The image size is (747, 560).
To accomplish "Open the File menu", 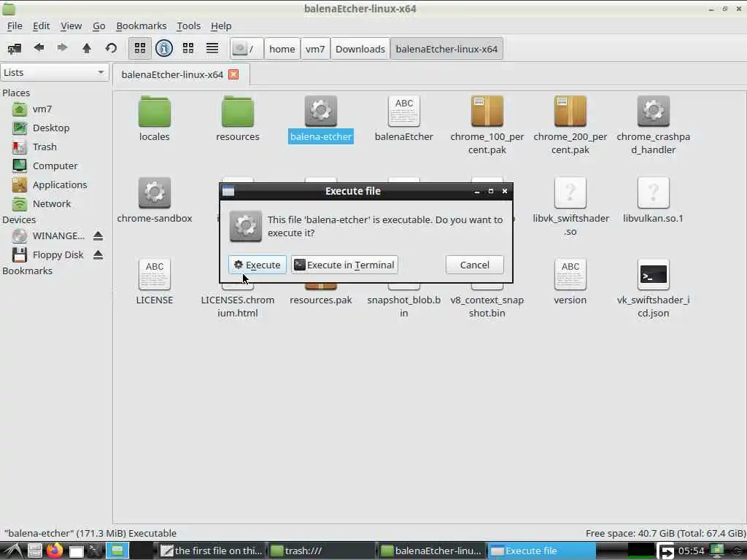I will tap(15, 26).
